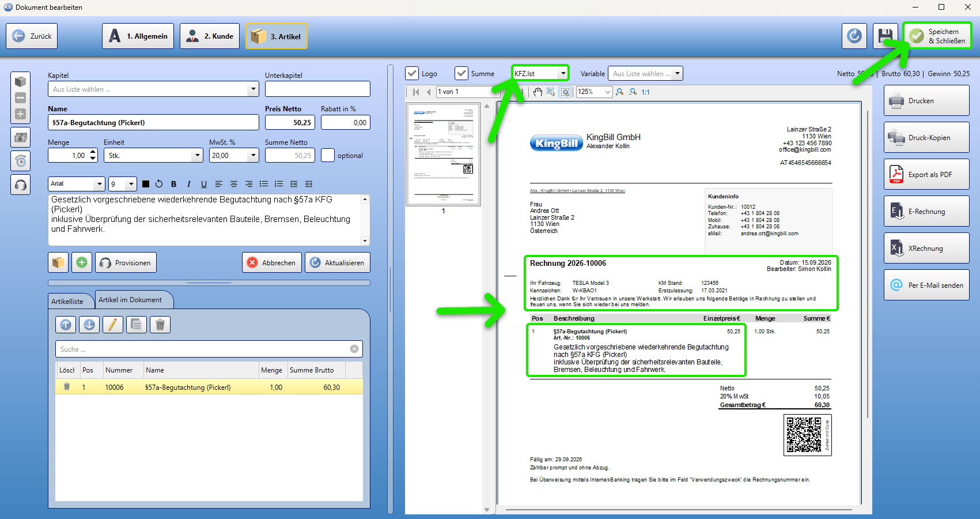
Task: Open the Kapitel dropdown
Action: [253, 89]
